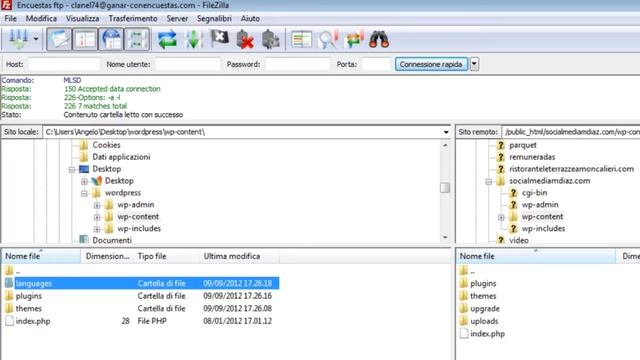The width and height of the screenshot is (640, 360).
Task: Sort local files by Ultima modifica
Action: [x=239, y=256]
